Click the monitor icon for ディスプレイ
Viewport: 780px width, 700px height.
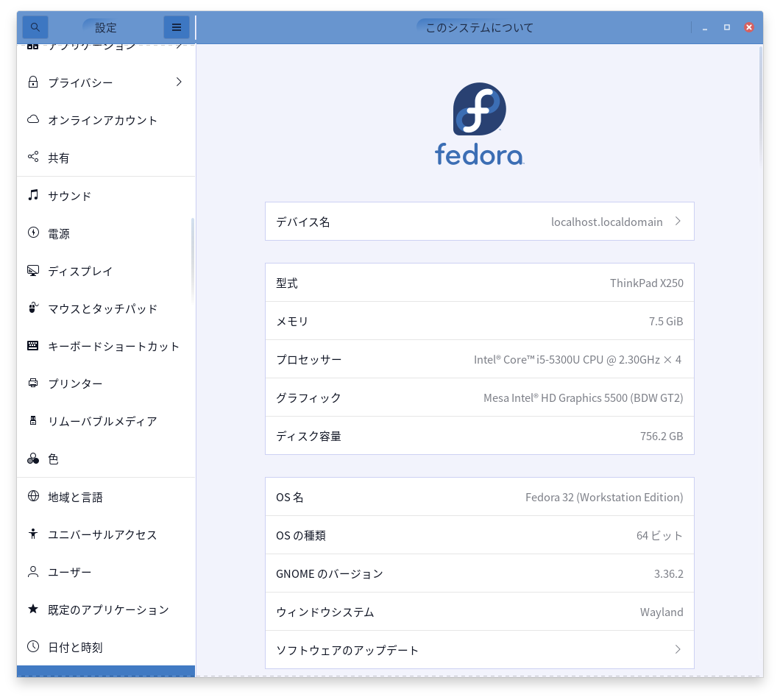tap(33, 270)
